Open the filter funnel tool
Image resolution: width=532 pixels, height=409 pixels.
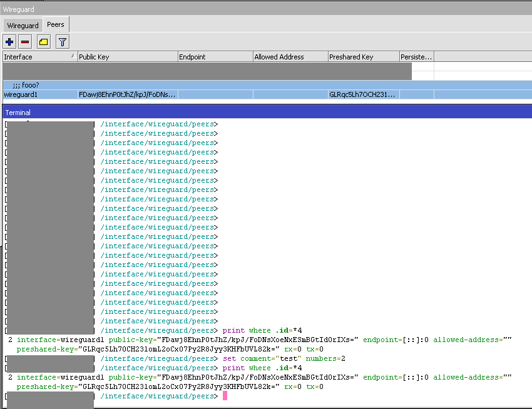tap(63, 42)
